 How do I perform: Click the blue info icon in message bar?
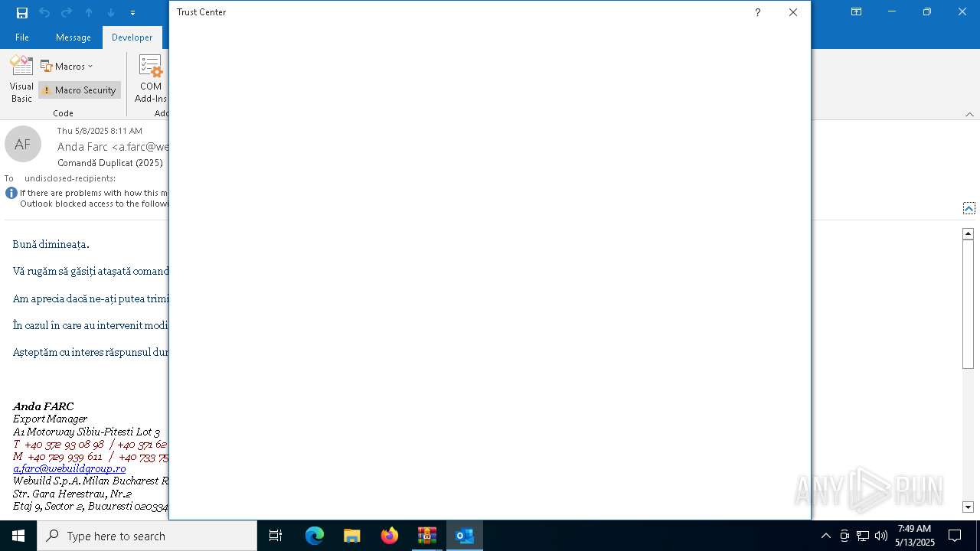pos(11,194)
